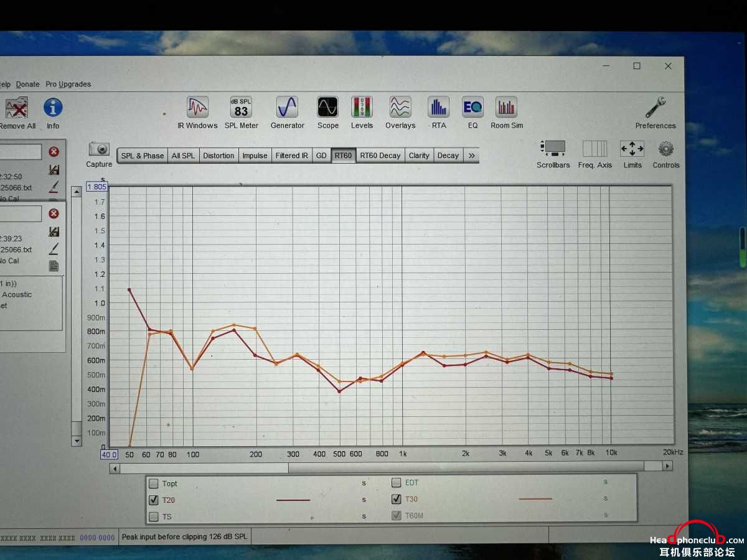
Task: Click the notes icon of the second measurement
Action: (54, 266)
